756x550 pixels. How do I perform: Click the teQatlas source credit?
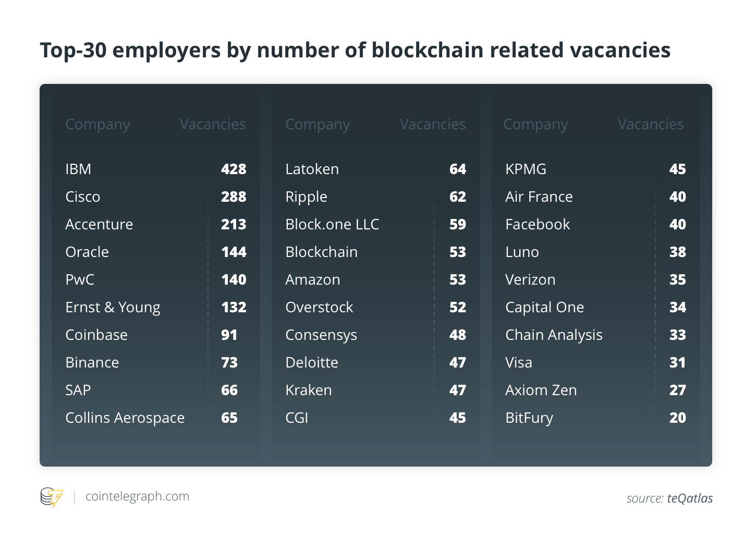click(690, 498)
